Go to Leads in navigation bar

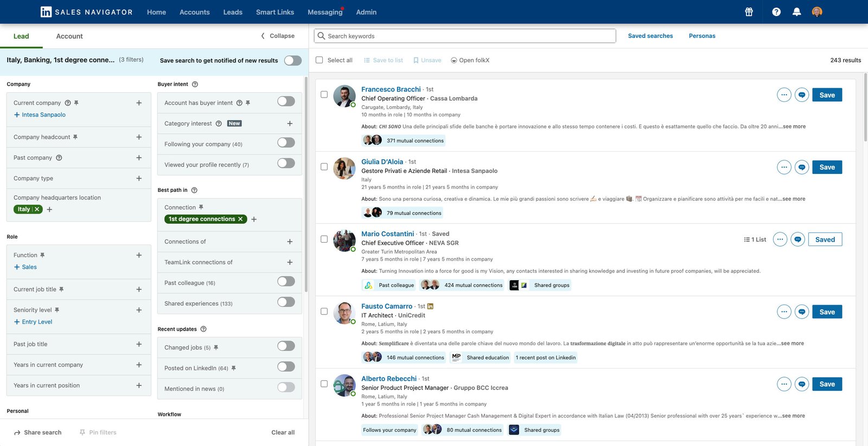click(233, 12)
